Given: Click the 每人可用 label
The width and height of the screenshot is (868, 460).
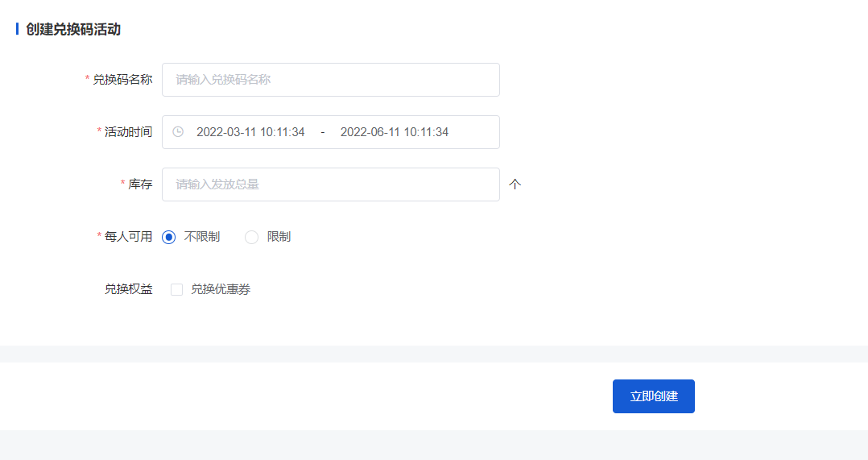Looking at the screenshot, I should (x=129, y=237).
